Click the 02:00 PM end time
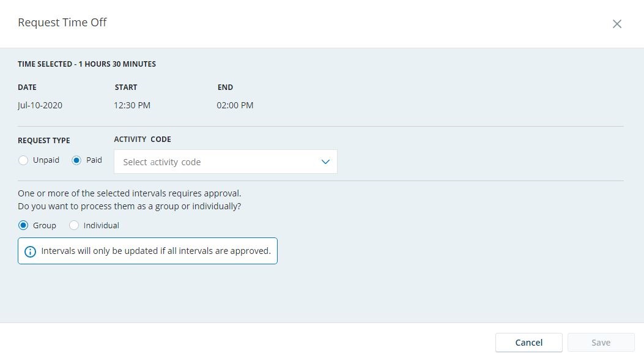Screen dimensions: 644x361 tap(235, 106)
